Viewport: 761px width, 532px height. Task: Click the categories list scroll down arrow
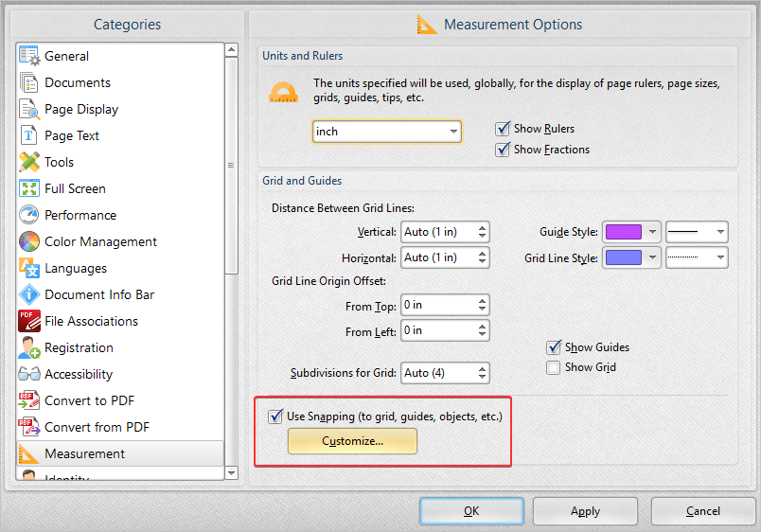click(232, 472)
